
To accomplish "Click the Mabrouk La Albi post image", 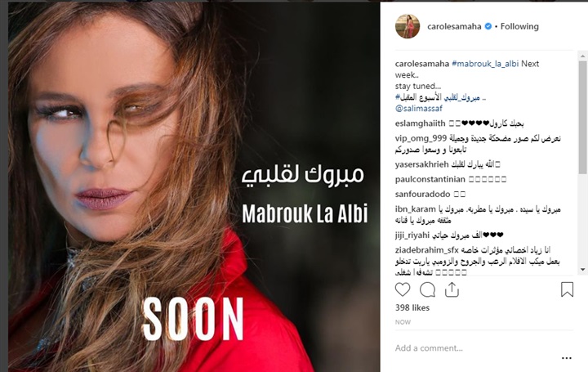I will [194, 187].
